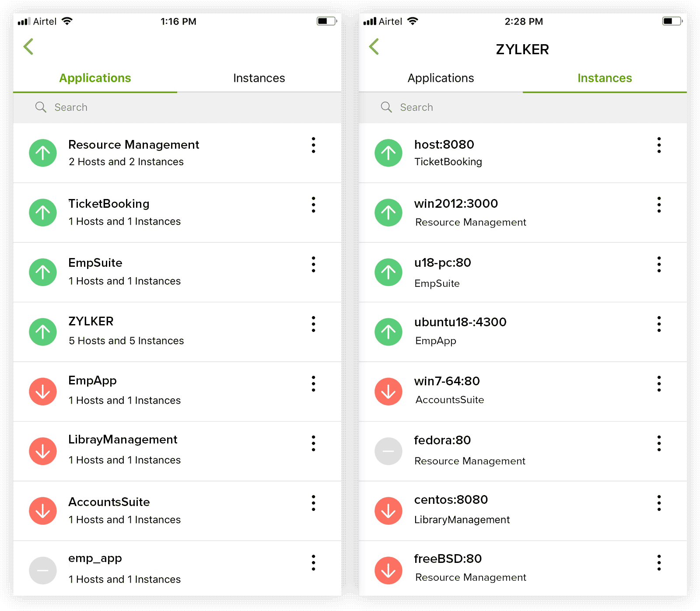The width and height of the screenshot is (700, 611).
Task: Open the freeBSD:80 instance entry
Action: coord(523,569)
